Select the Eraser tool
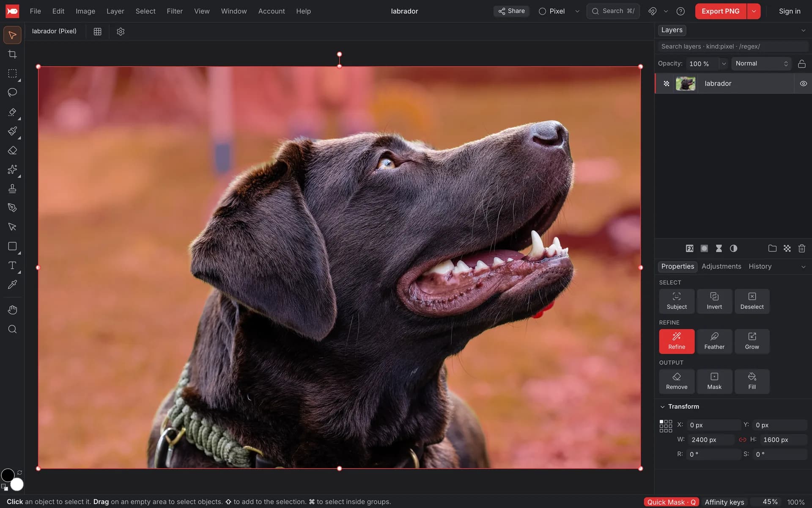Viewport: 812px width, 508px height. click(12, 150)
